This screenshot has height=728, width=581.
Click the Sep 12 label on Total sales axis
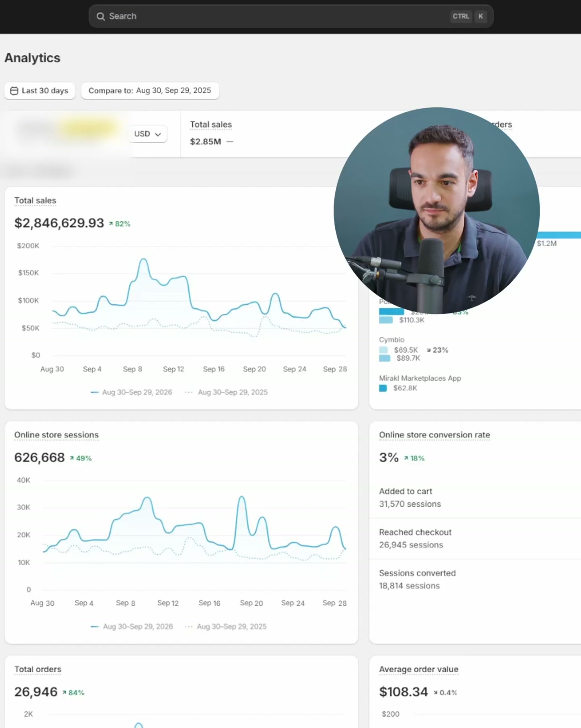click(x=173, y=369)
